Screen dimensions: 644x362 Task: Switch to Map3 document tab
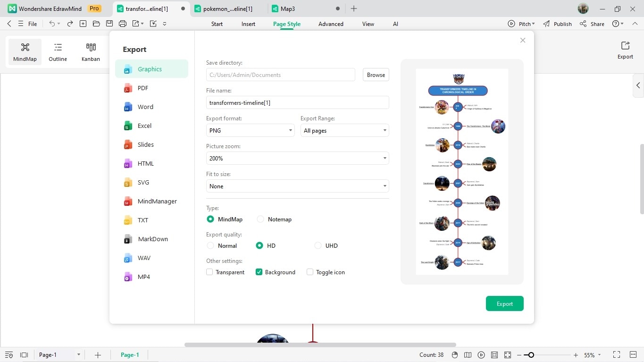pos(306,8)
